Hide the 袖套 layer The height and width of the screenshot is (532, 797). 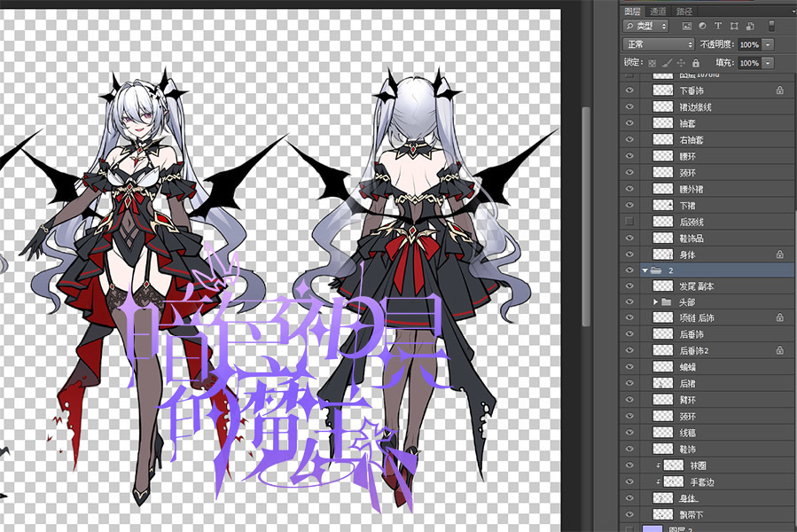[629, 123]
